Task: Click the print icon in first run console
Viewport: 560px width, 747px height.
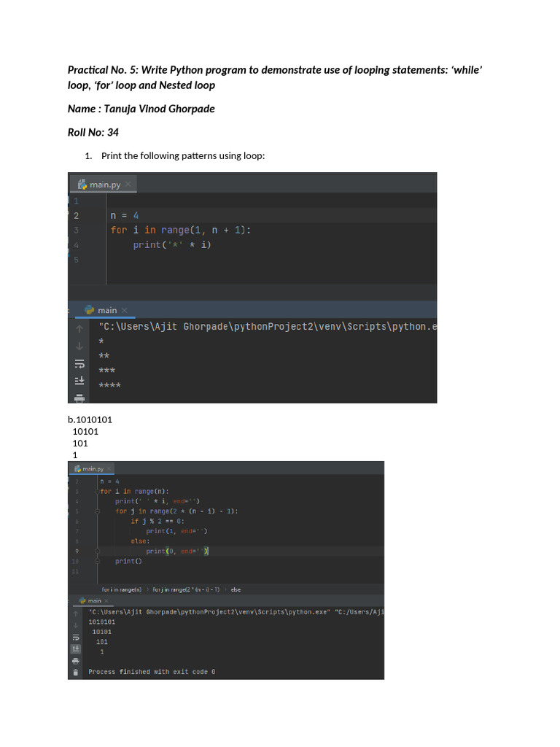Action: pyautogui.click(x=79, y=398)
